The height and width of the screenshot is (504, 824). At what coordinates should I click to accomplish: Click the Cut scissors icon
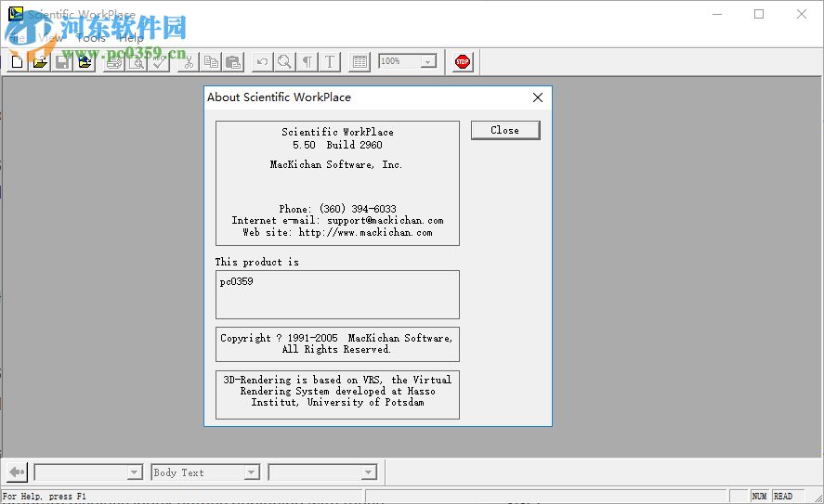[189, 62]
